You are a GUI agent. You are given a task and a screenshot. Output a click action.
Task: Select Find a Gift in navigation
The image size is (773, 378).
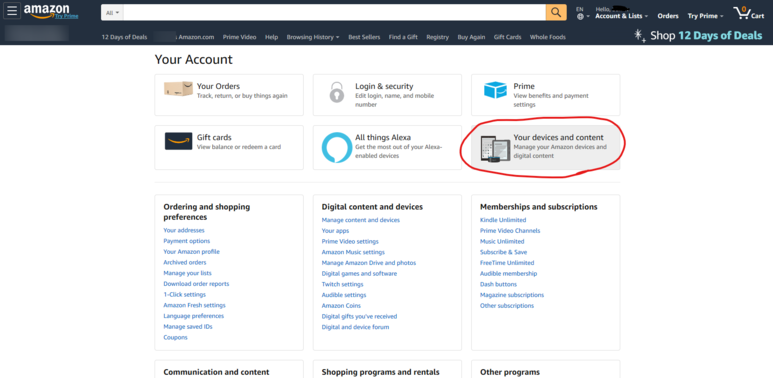pos(403,37)
